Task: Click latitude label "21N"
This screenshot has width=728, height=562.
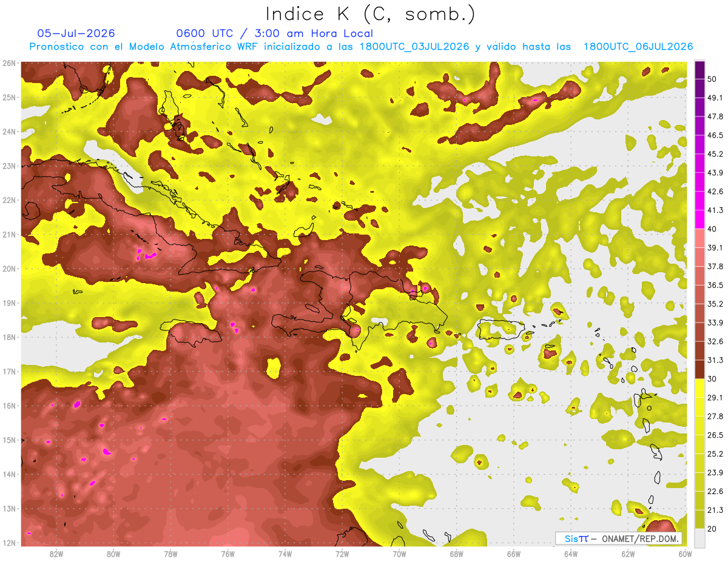Action: tap(8, 235)
